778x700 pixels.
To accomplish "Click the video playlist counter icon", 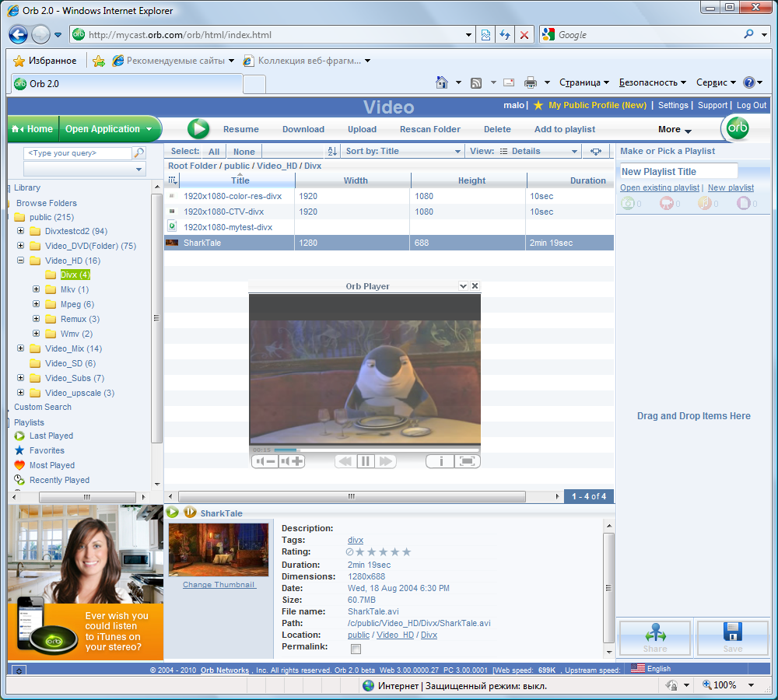I will click(667, 203).
